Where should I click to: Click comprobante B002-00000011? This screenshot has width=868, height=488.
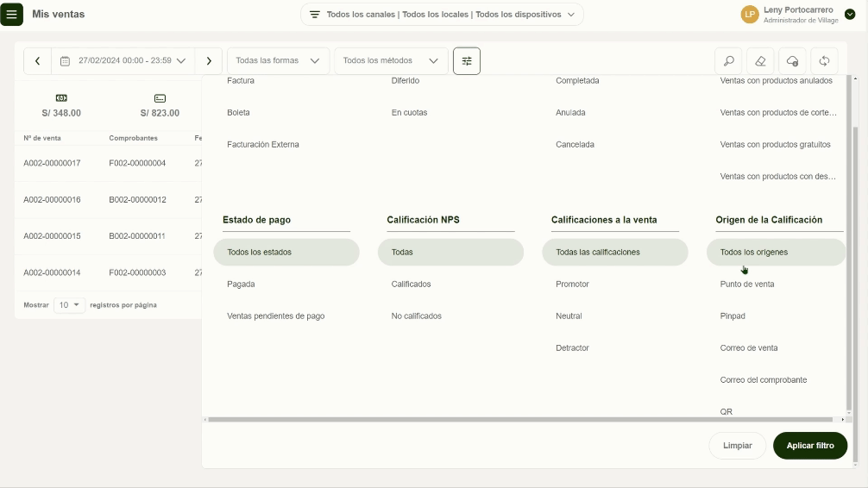point(137,236)
